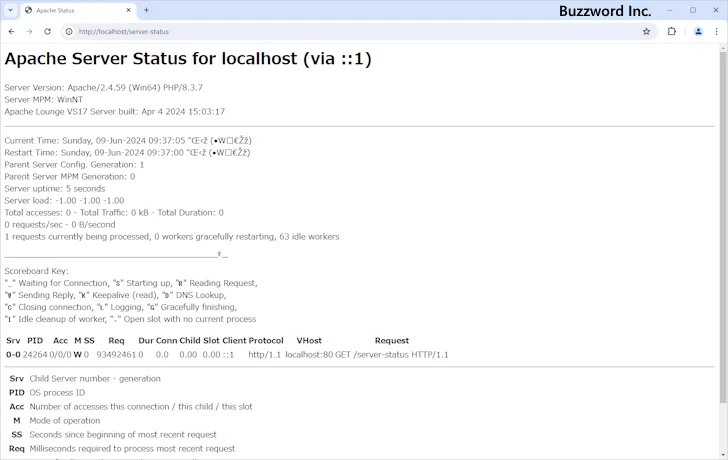The image size is (728, 460).
Task: Open the browser profile icon
Action: (x=698, y=32)
